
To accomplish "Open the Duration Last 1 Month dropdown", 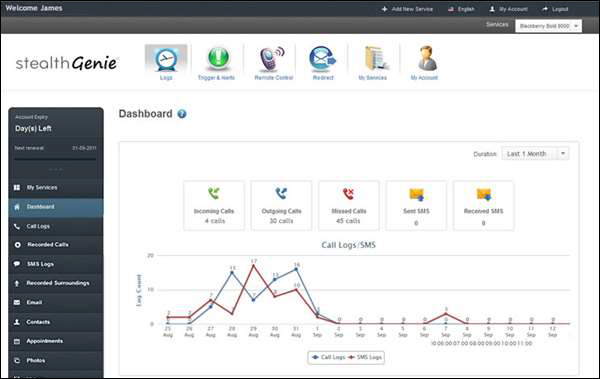I will 535,154.
